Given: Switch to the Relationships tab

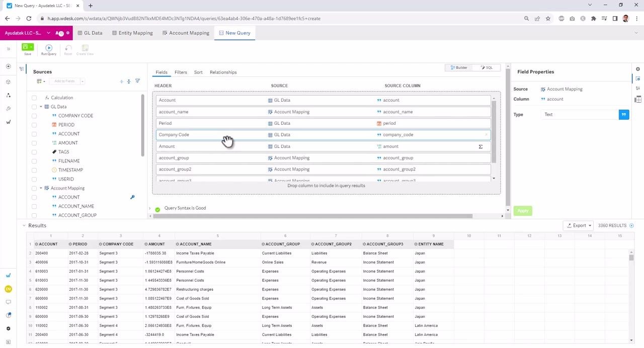Looking at the screenshot, I should point(223,72).
